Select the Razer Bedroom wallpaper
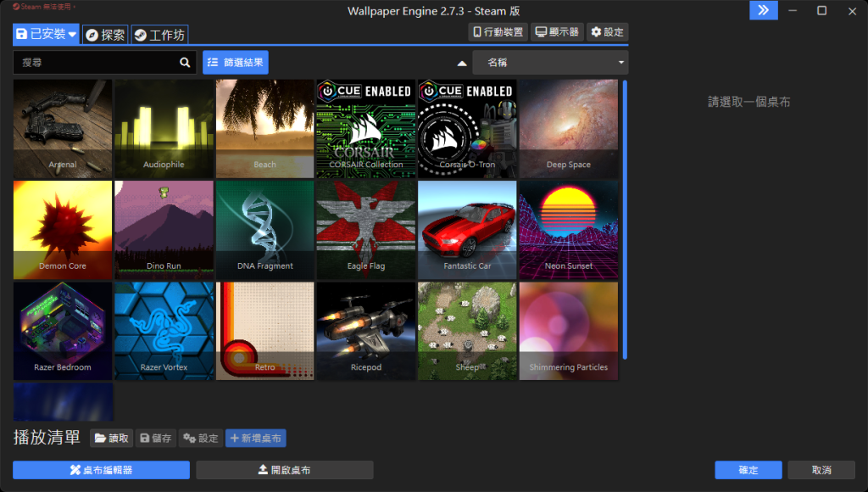The height and width of the screenshot is (492, 868). pos(63,332)
